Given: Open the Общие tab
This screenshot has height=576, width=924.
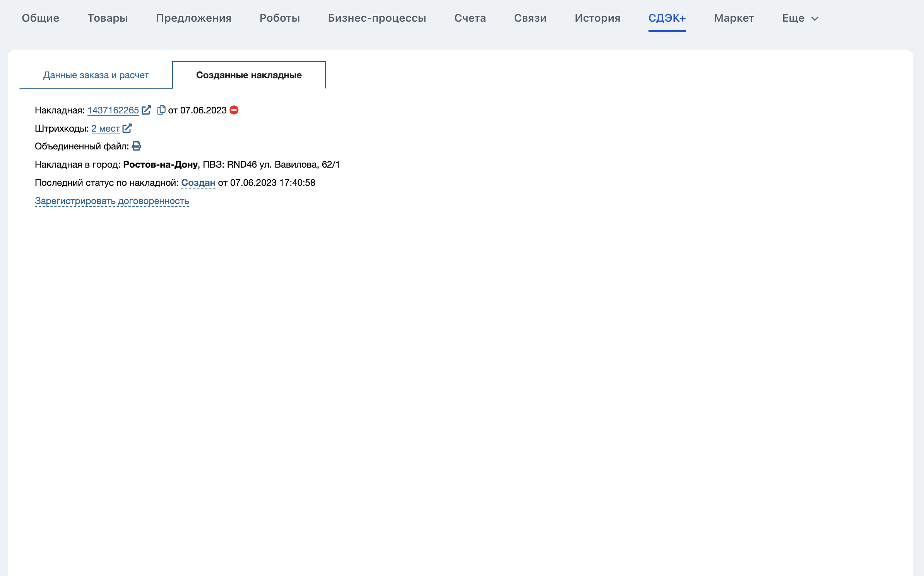Looking at the screenshot, I should pyautogui.click(x=41, y=18).
